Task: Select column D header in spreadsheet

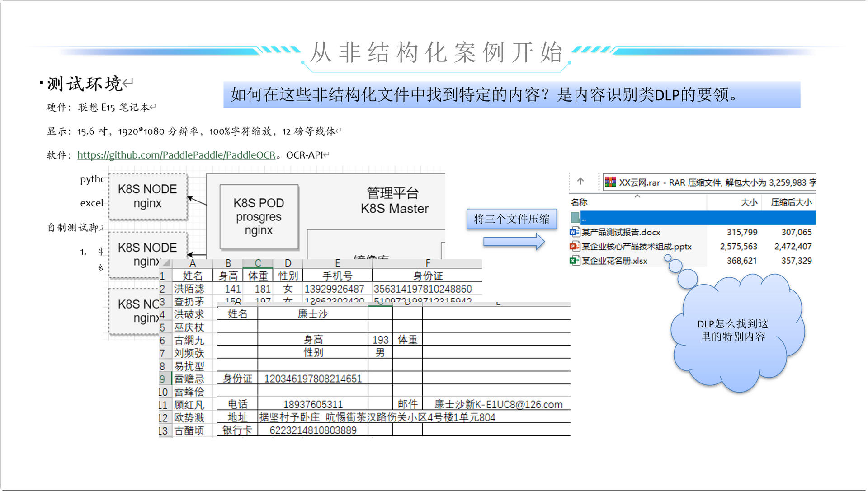Action: 288,263
